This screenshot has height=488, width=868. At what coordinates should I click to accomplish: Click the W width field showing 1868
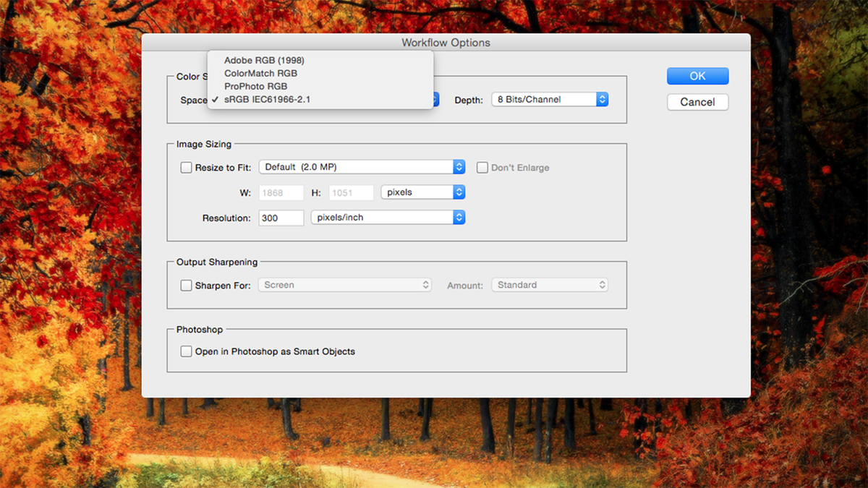pos(281,192)
